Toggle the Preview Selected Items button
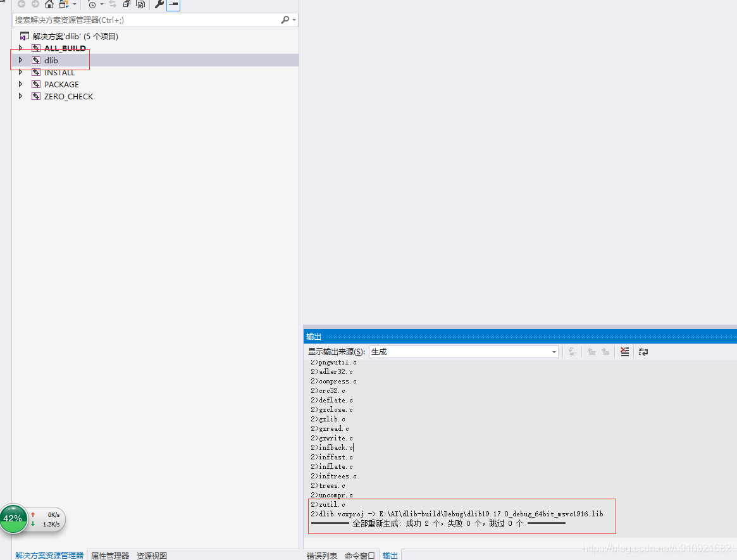The height and width of the screenshot is (560, 737). [x=173, y=4]
